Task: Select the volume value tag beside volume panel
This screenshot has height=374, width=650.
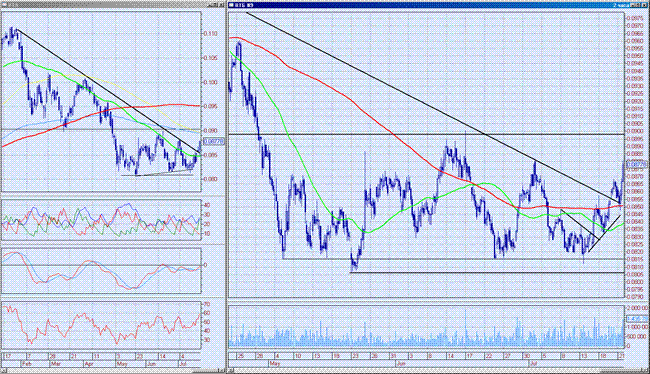Action: [637, 318]
